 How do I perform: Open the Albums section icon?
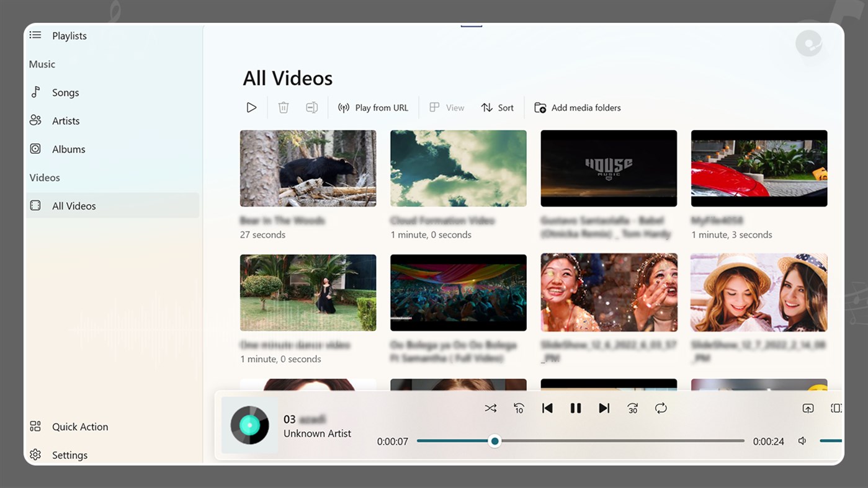[37, 149]
